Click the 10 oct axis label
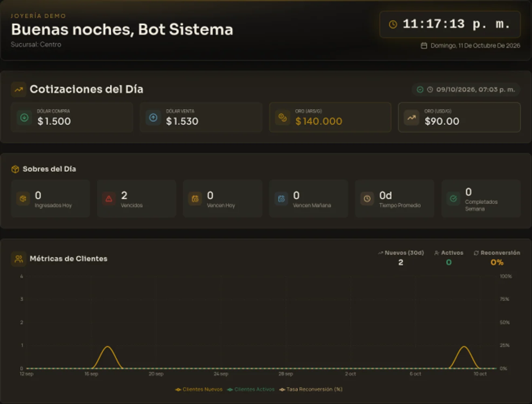Viewport: 532px width, 404px height. (x=480, y=374)
